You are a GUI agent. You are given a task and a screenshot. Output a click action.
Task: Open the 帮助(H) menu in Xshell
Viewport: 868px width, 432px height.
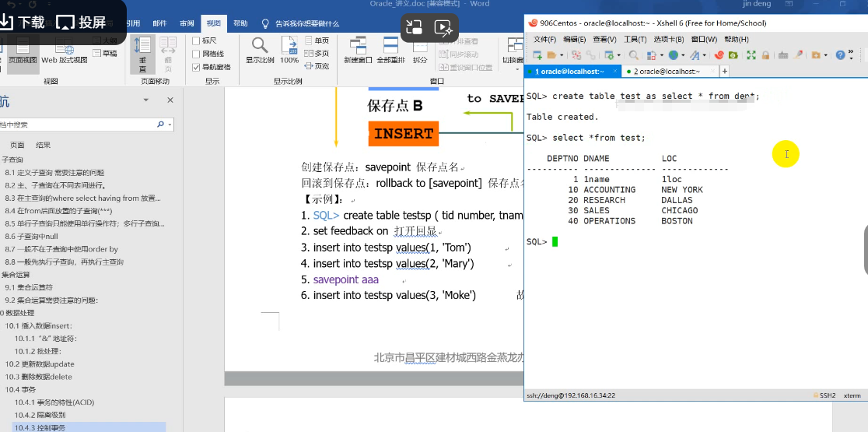pyautogui.click(x=736, y=40)
